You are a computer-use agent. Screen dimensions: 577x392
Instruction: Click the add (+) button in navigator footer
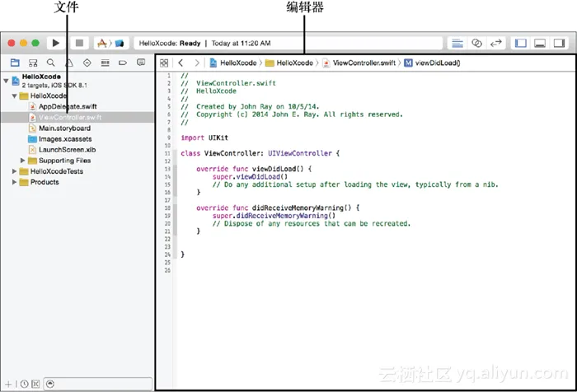pyautogui.click(x=8, y=385)
